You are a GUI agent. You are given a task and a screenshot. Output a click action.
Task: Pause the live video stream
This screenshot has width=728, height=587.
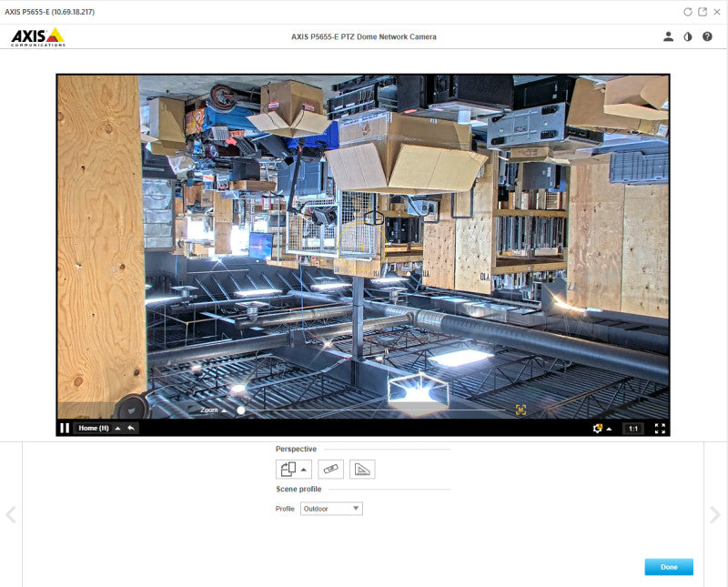pyautogui.click(x=65, y=428)
